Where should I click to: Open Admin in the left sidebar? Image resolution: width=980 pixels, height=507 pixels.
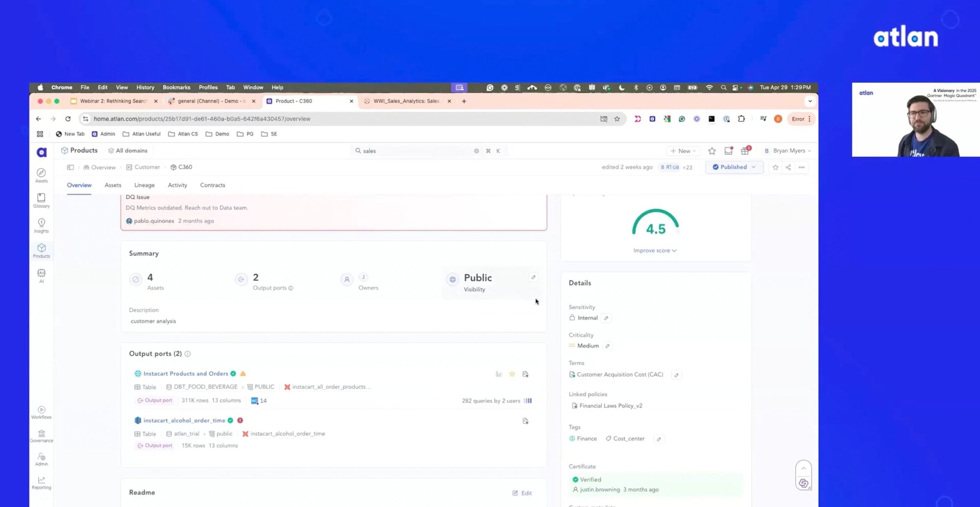(42, 459)
